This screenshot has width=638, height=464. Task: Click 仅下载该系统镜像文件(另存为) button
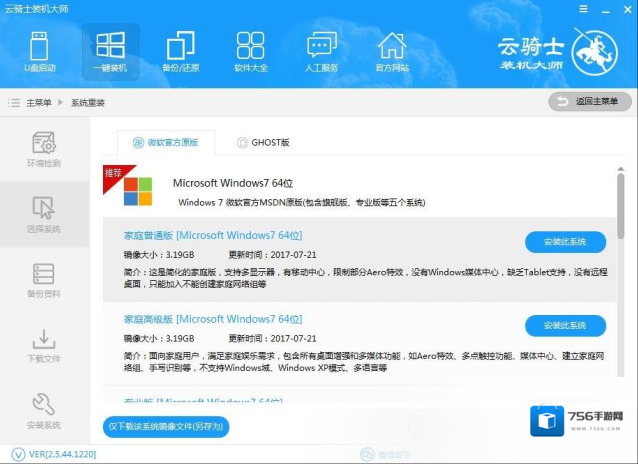[165, 427]
